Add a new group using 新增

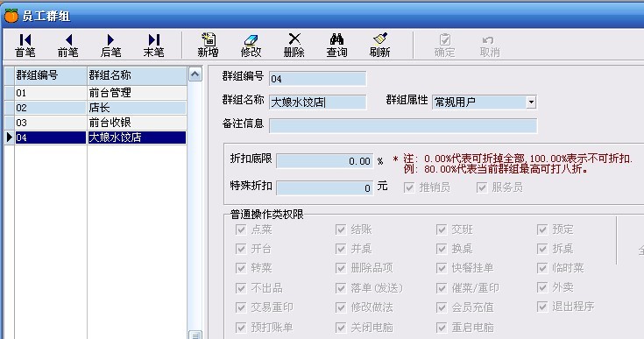click(x=208, y=46)
